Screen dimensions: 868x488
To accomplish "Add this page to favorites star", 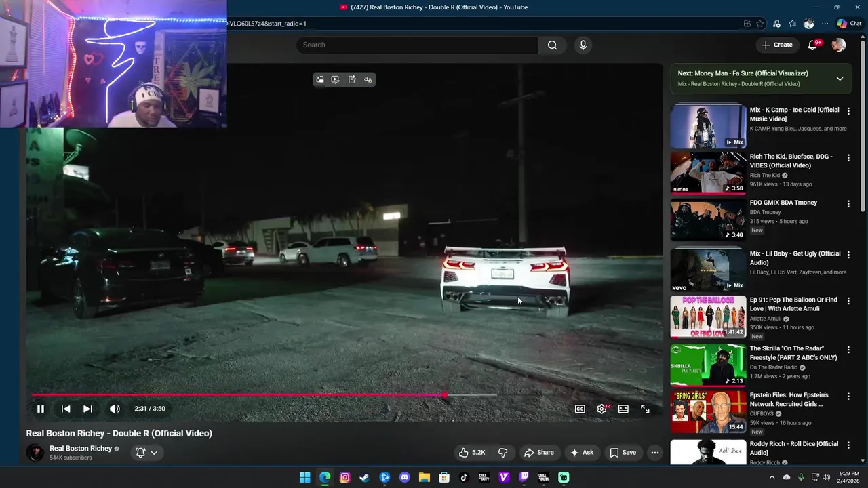I will point(760,24).
